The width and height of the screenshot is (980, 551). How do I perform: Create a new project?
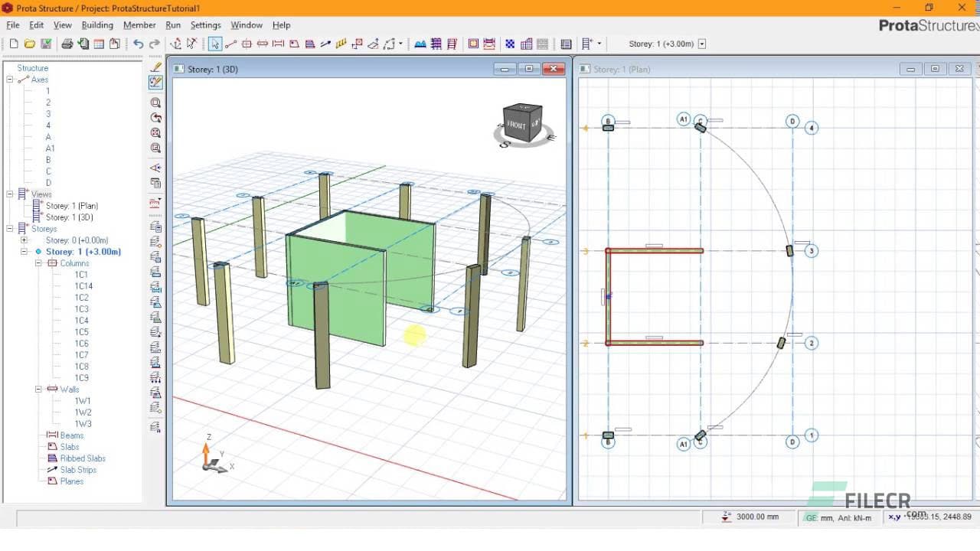click(13, 44)
